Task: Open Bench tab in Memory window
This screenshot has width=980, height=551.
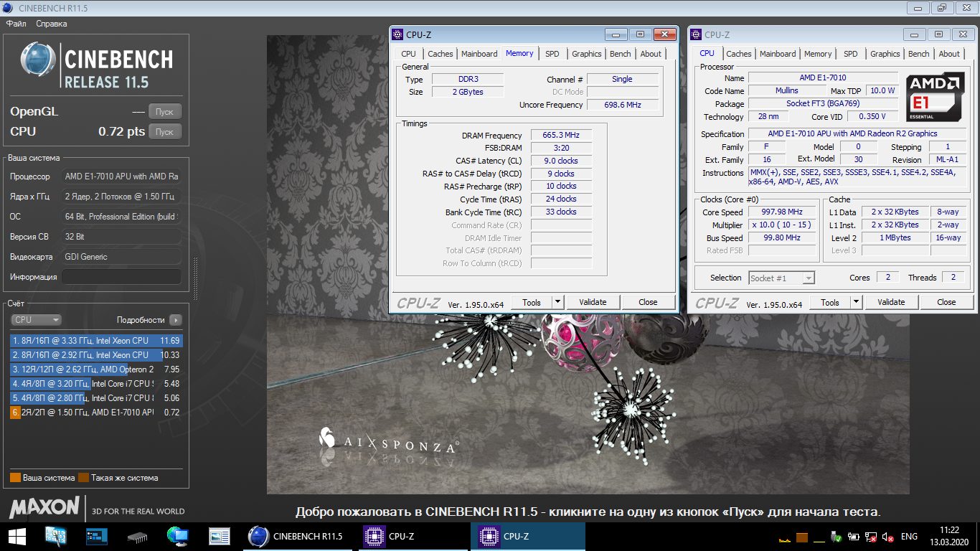Action: (621, 54)
